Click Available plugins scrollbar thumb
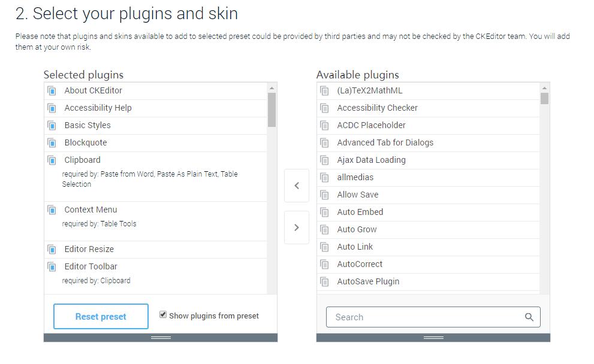The height and width of the screenshot is (364, 594). [x=544, y=99]
